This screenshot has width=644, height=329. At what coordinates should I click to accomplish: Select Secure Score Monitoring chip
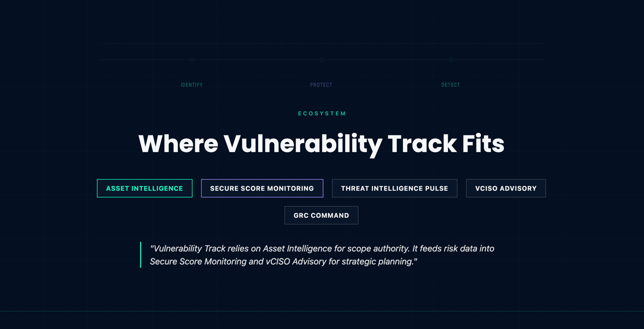[262, 188]
